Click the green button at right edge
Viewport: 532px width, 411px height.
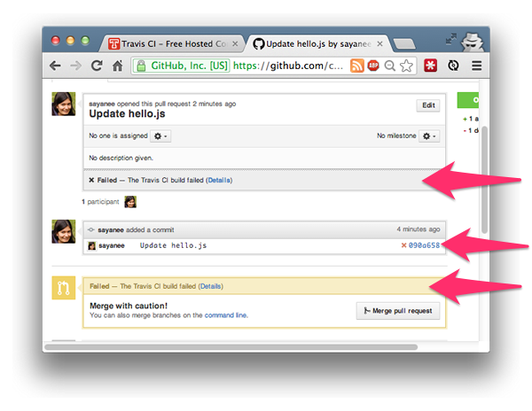click(468, 100)
